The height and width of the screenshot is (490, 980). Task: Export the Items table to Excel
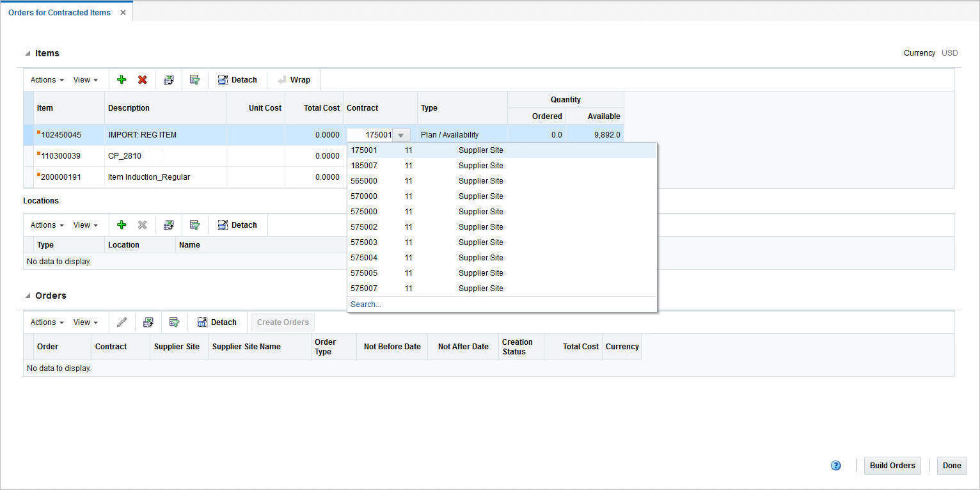click(x=168, y=79)
